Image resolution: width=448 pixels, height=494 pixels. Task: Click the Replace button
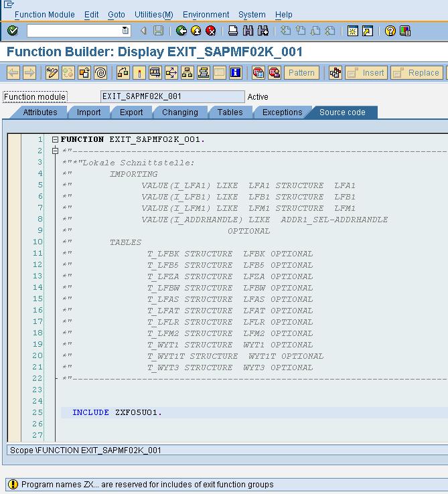pyautogui.click(x=417, y=73)
